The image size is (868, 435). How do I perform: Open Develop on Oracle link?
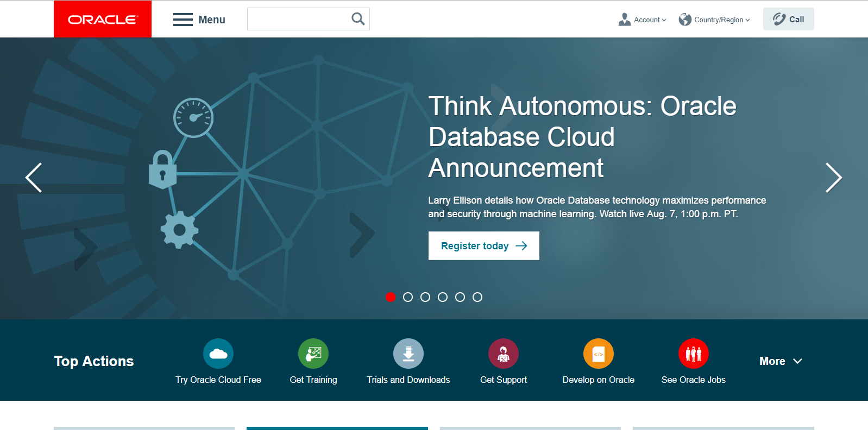click(x=599, y=380)
